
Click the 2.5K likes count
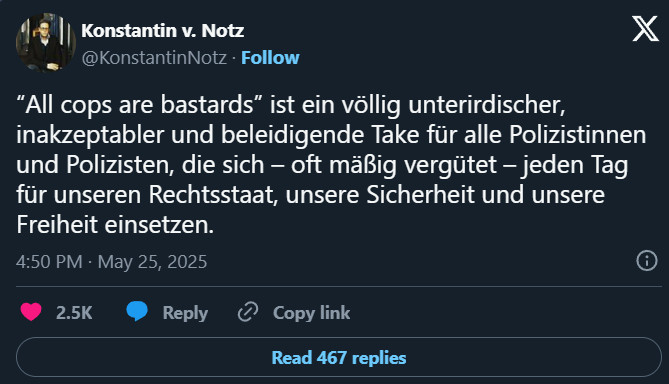(74, 313)
